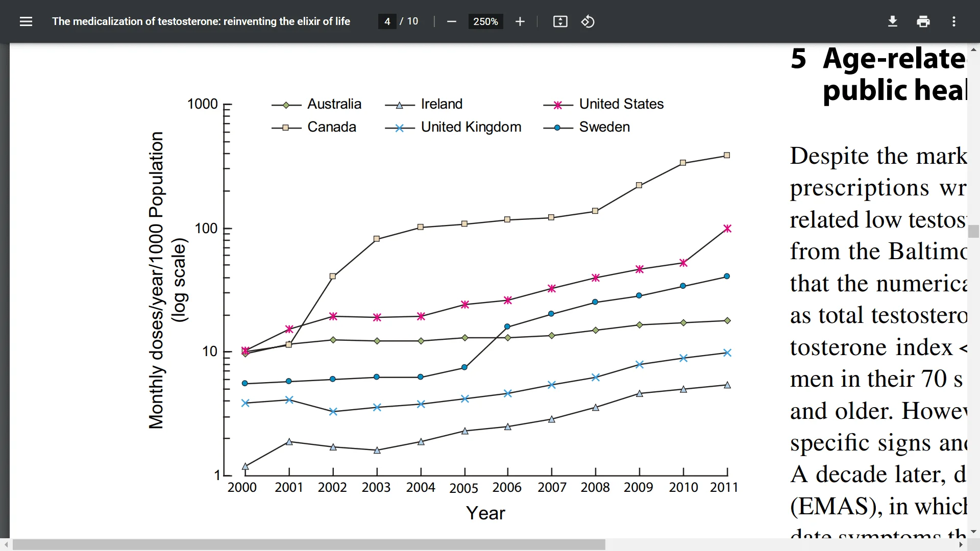Rotate the document counterclockwise
Viewport: 980px width, 551px height.
[587, 21]
